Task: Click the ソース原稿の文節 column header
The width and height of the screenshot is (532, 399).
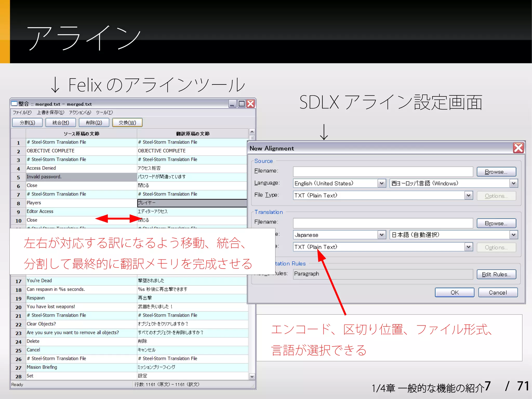Action: point(82,134)
